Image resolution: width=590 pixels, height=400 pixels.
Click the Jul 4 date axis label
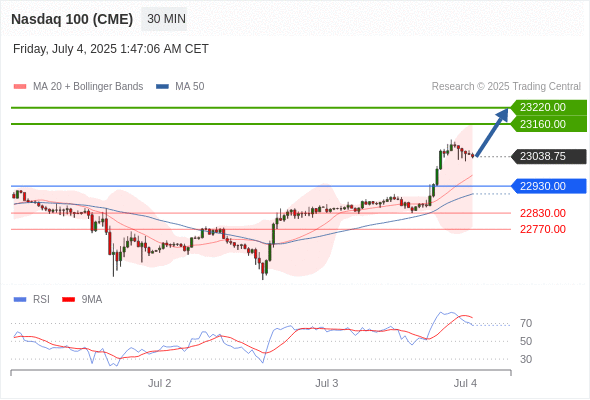tap(465, 383)
